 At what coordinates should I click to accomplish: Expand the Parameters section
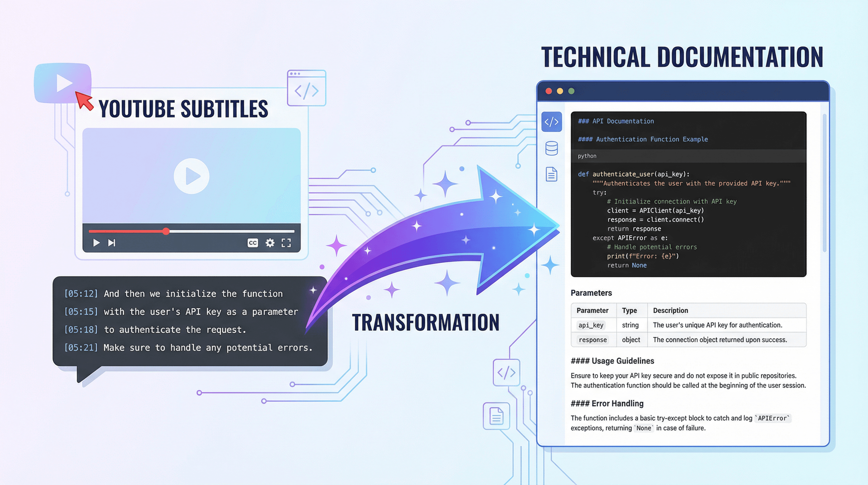pos(591,293)
